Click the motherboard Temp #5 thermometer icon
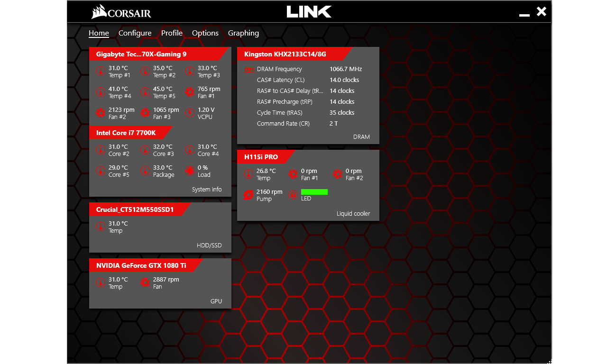Viewport: 607px width, 364px height. pyautogui.click(x=145, y=92)
